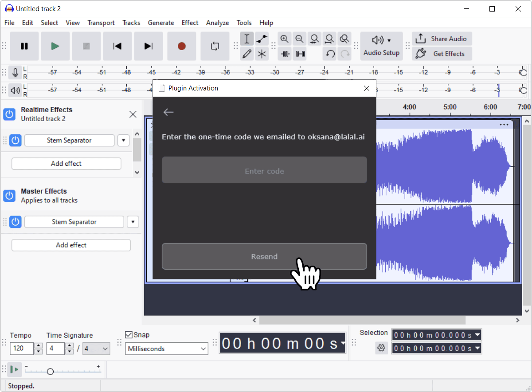This screenshot has width=532, height=392.
Task: Click the Resend code button
Action: [x=264, y=256]
